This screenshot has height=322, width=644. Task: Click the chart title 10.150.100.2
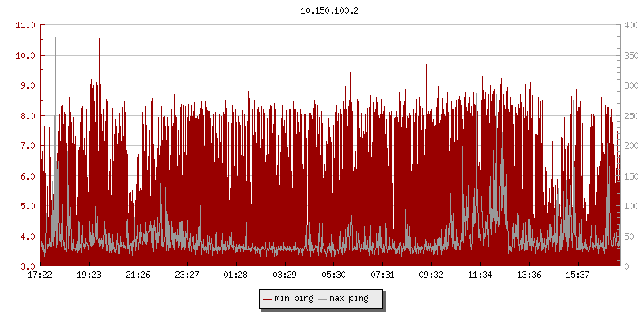pyautogui.click(x=330, y=10)
